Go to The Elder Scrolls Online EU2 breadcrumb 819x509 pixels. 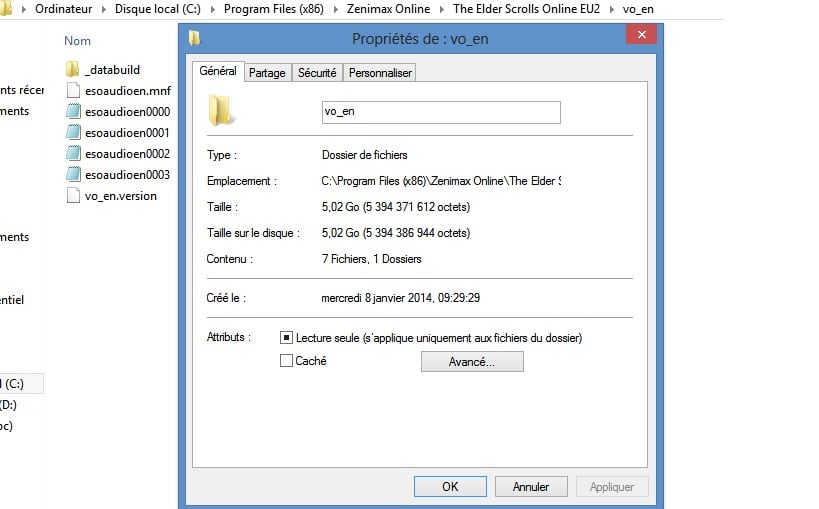point(526,9)
